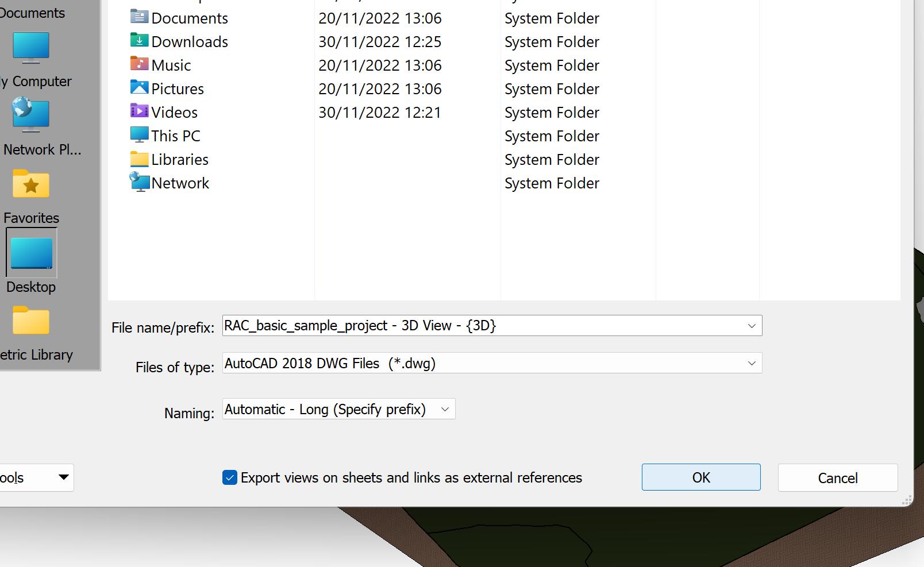Screen dimensions: 924x567
Task: Open the Files of type dropdown
Action: coord(492,363)
